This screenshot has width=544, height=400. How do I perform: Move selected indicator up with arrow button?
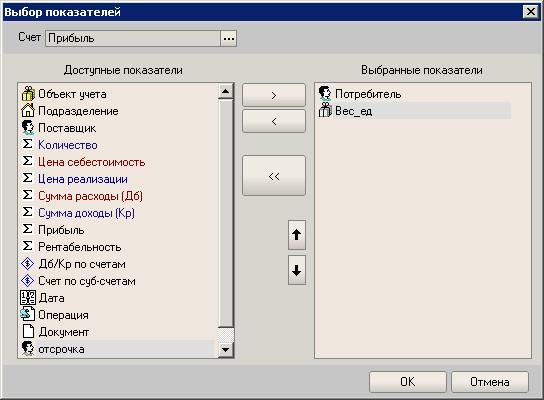[x=297, y=235]
